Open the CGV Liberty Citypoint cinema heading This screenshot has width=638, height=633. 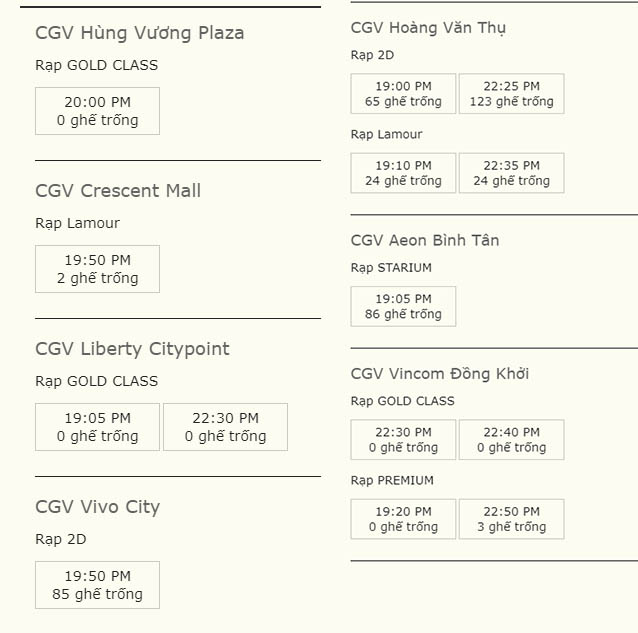coord(132,349)
